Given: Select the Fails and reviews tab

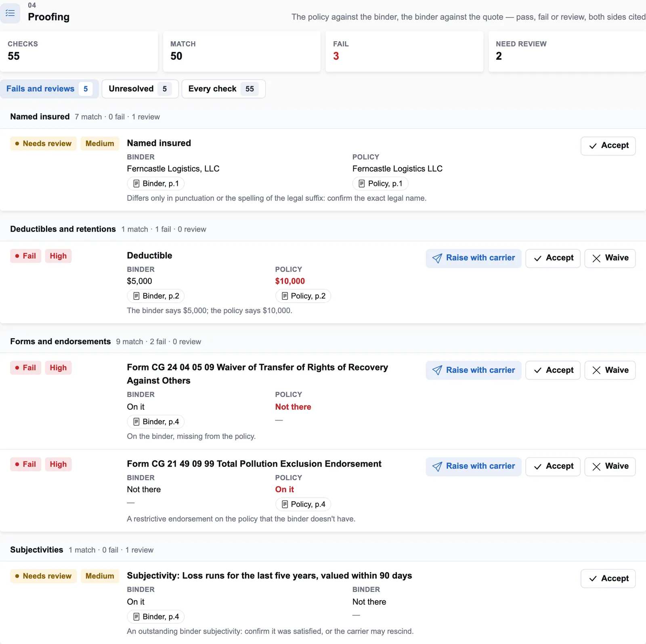Looking at the screenshot, I should [49, 89].
